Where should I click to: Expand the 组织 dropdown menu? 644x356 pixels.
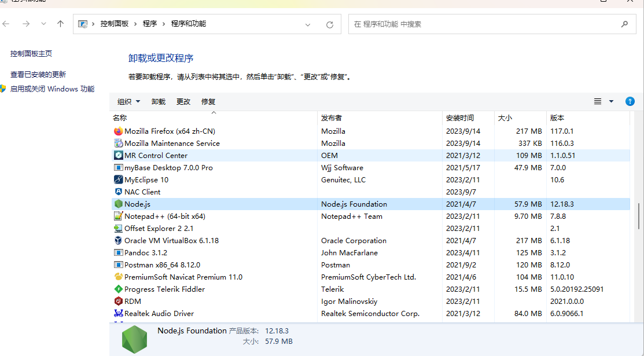[128, 102]
